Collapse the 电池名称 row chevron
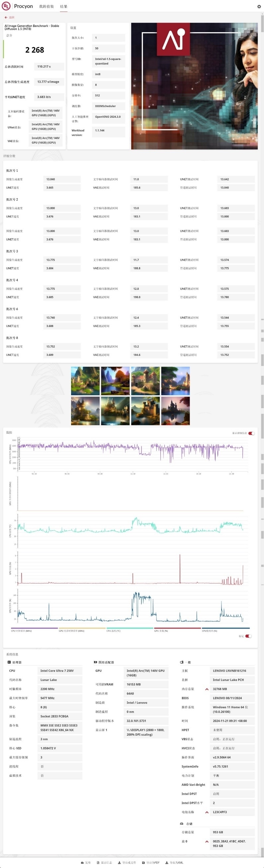Image resolution: width=264 pixels, height=868 pixels. click(x=207, y=812)
